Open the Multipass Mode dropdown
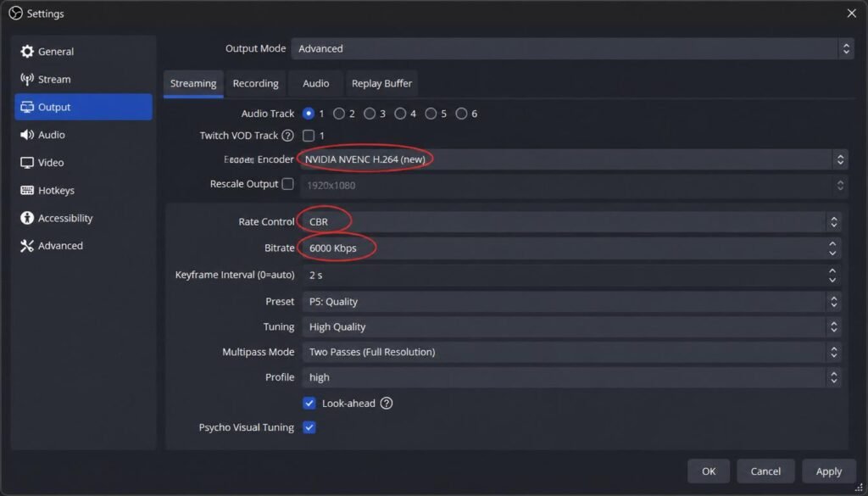 coord(572,352)
